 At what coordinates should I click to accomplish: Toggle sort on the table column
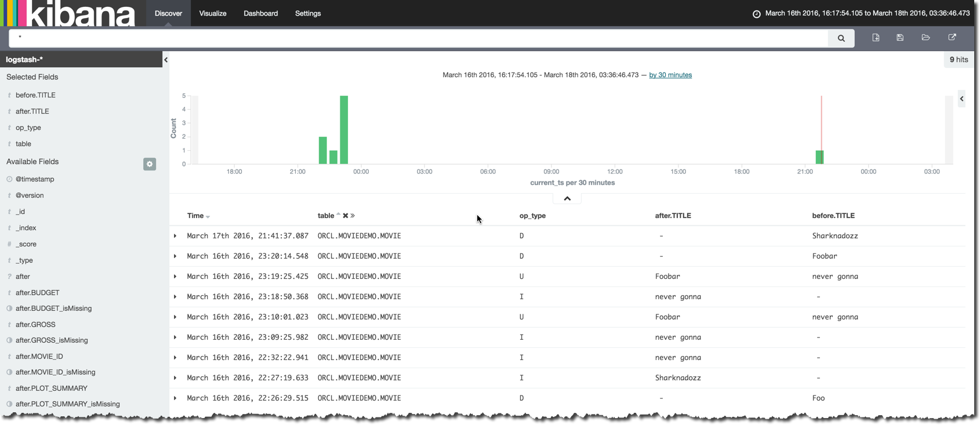pos(339,215)
